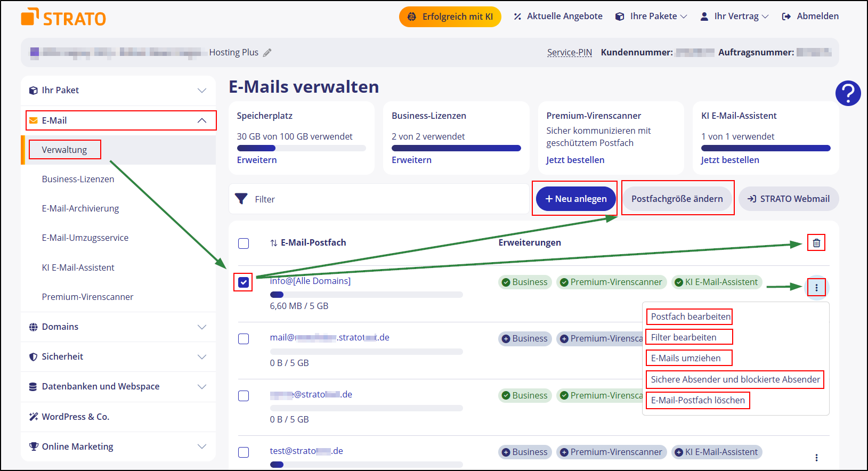Click the Filter funnel icon
Screen dimensions: 868x471
coord(241,199)
